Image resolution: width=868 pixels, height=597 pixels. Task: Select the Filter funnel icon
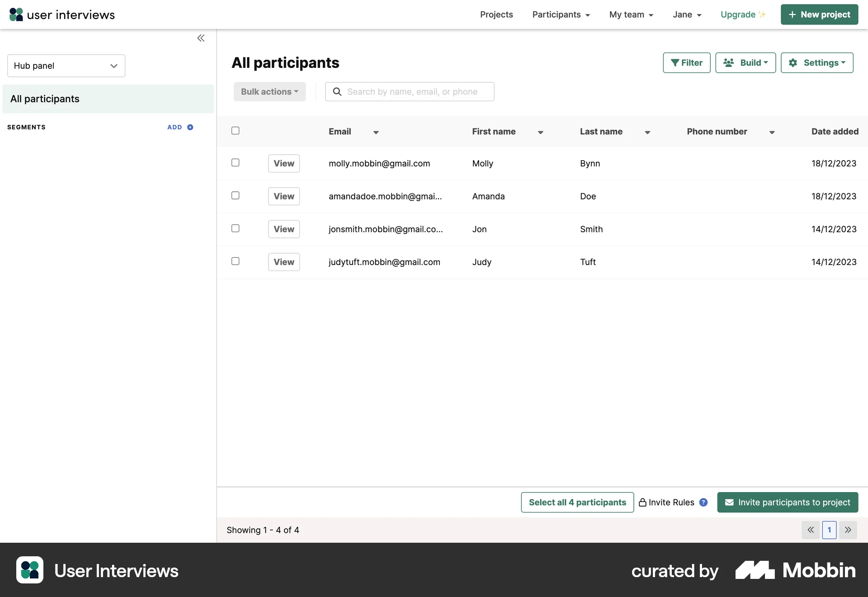pyautogui.click(x=675, y=62)
